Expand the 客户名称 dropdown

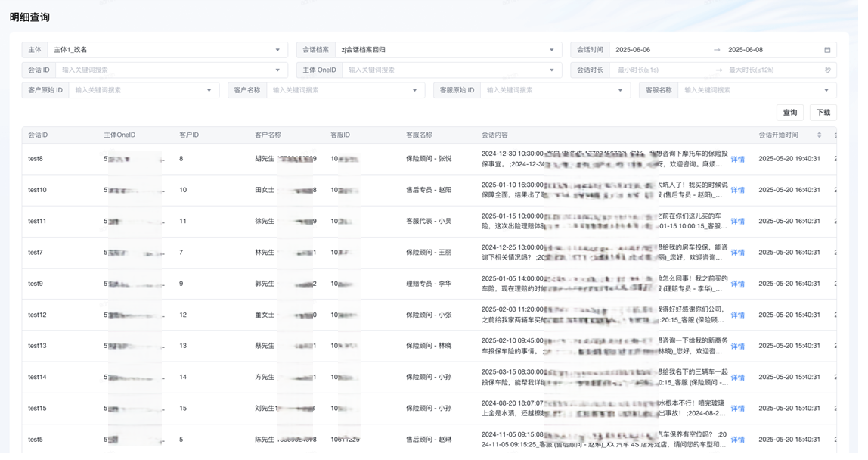pyautogui.click(x=414, y=90)
